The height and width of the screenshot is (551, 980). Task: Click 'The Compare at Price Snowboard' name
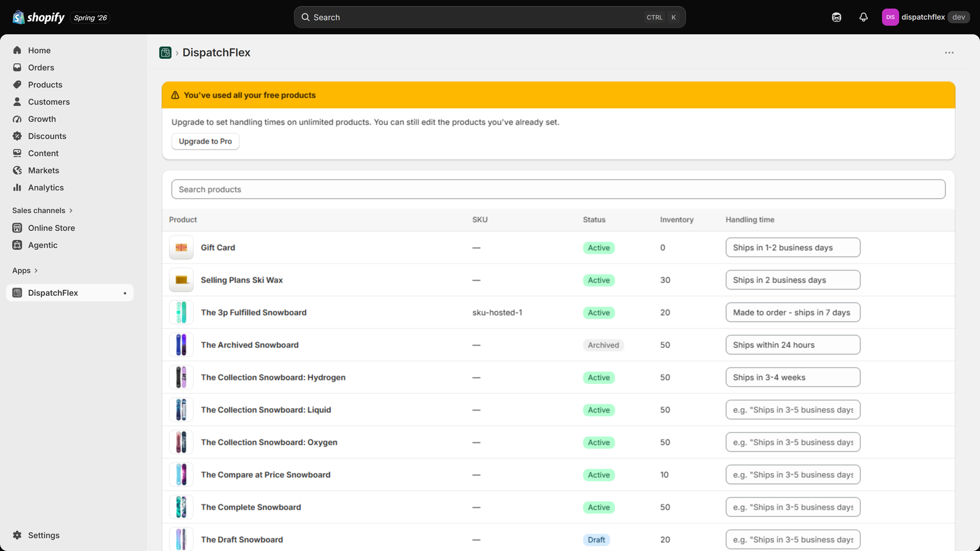(266, 474)
